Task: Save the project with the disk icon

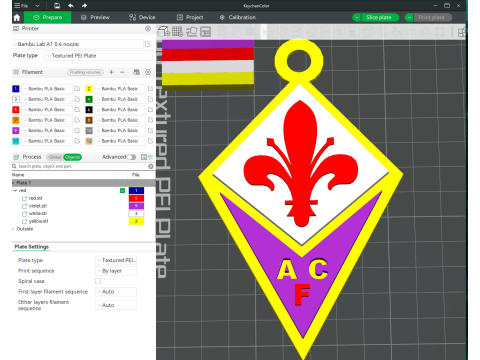Action: click(x=57, y=6)
